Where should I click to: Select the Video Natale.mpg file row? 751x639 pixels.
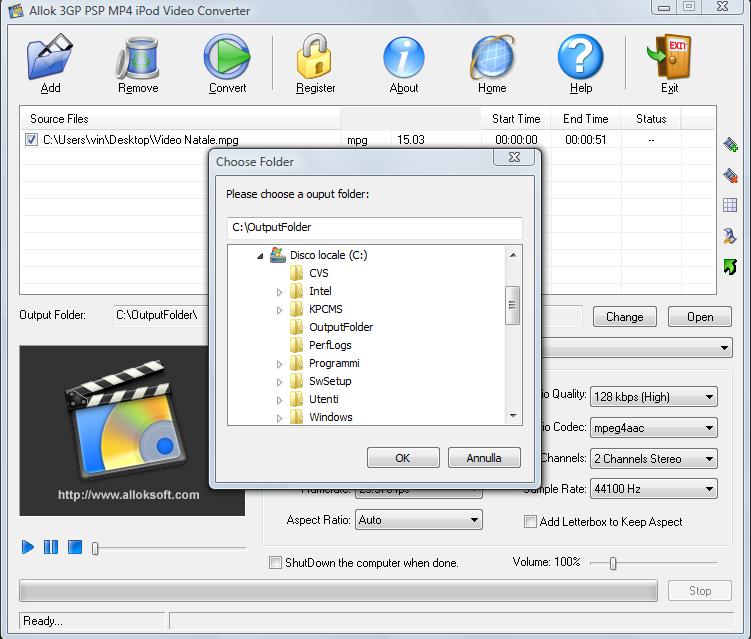coord(368,140)
